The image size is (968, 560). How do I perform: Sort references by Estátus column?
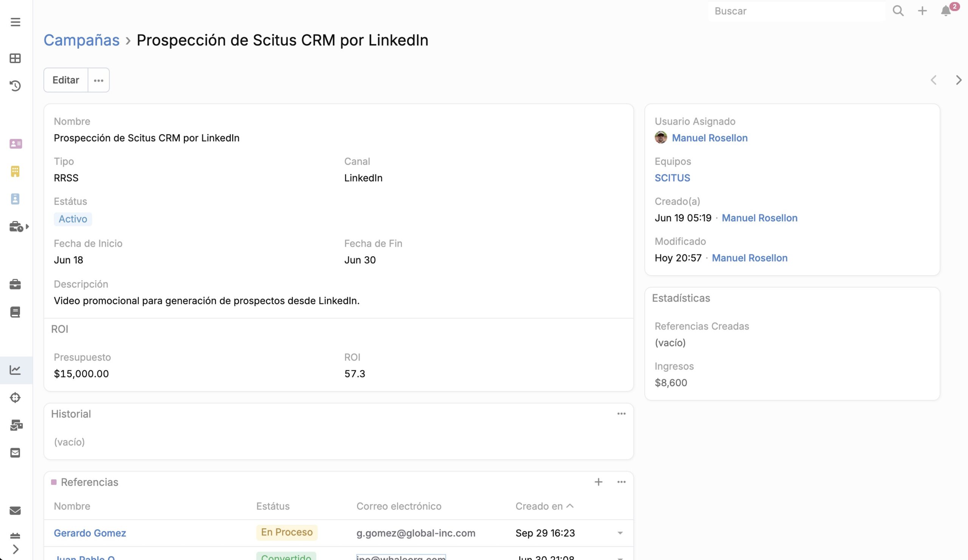(x=273, y=506)
